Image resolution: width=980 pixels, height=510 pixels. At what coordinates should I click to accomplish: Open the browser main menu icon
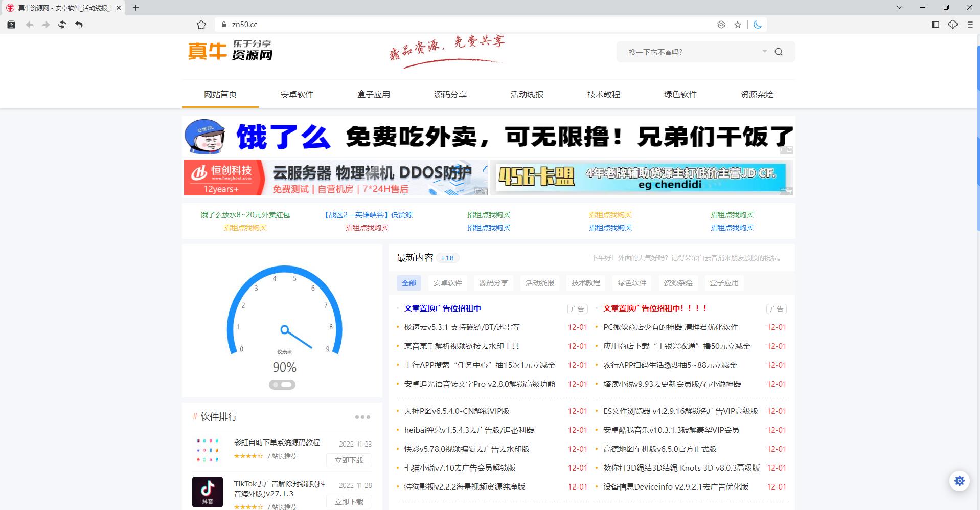point(970,25)
